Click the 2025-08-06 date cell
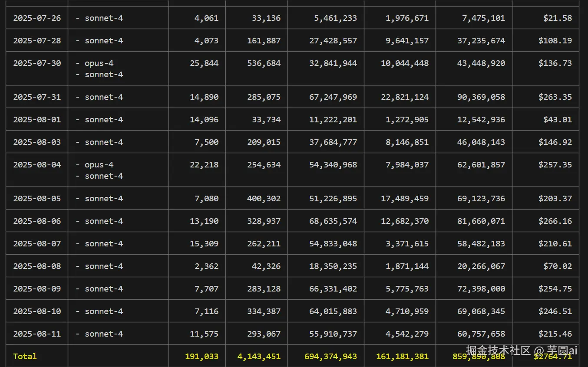Image resolution: width=588 pixels, height=367 pixels. tap(37, 221)
